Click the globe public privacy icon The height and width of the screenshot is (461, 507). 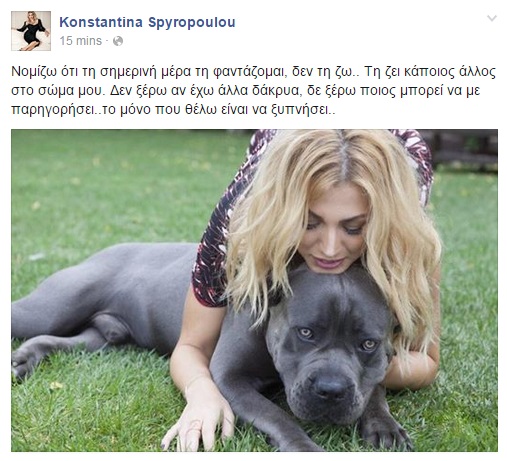pyautogui.click(x=118, y=41)
